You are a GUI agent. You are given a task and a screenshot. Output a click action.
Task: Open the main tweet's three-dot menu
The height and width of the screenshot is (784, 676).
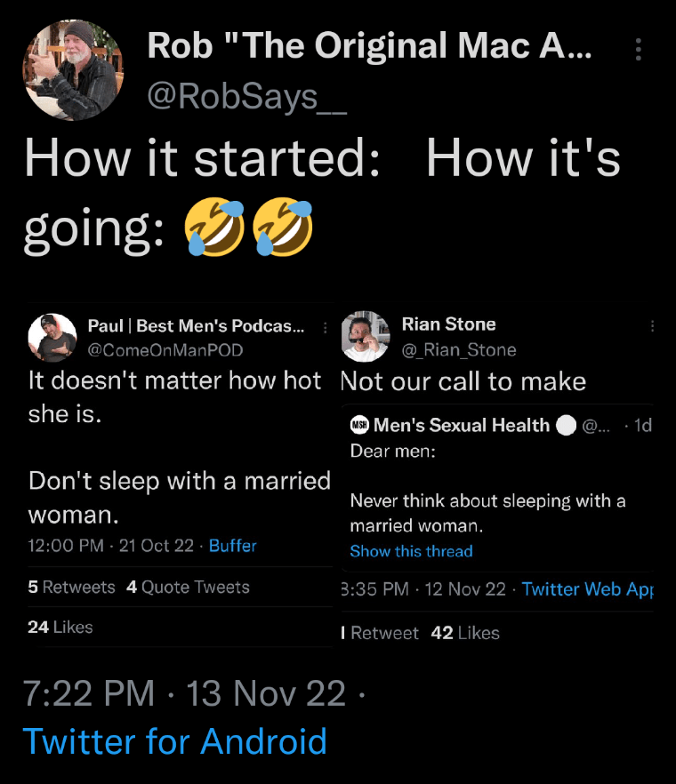pos(639,50)
